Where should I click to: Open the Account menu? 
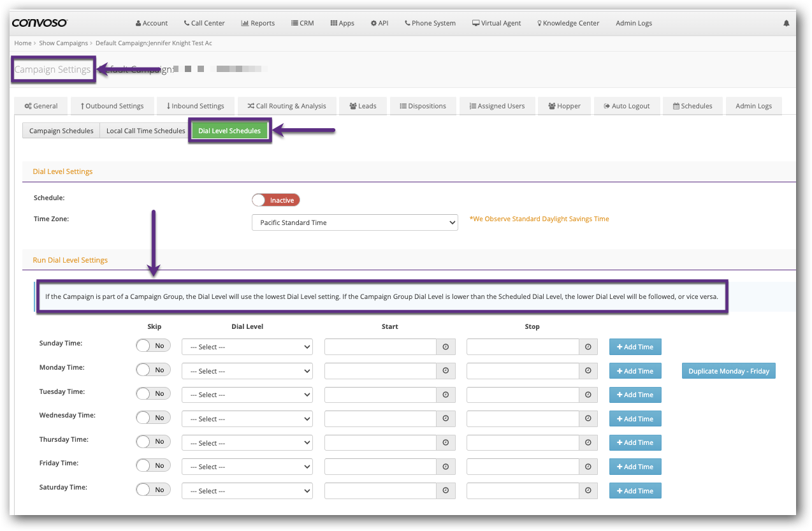(152, 23)
